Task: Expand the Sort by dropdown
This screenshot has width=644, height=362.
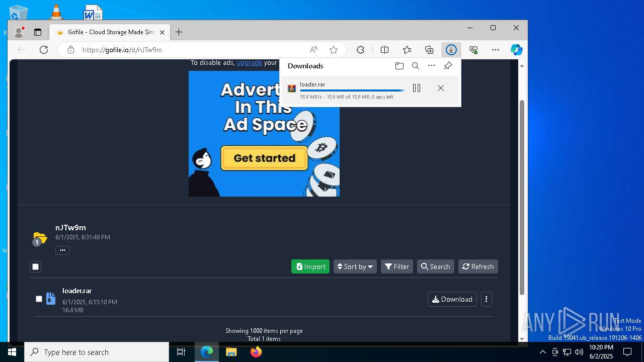Action: 355,266
